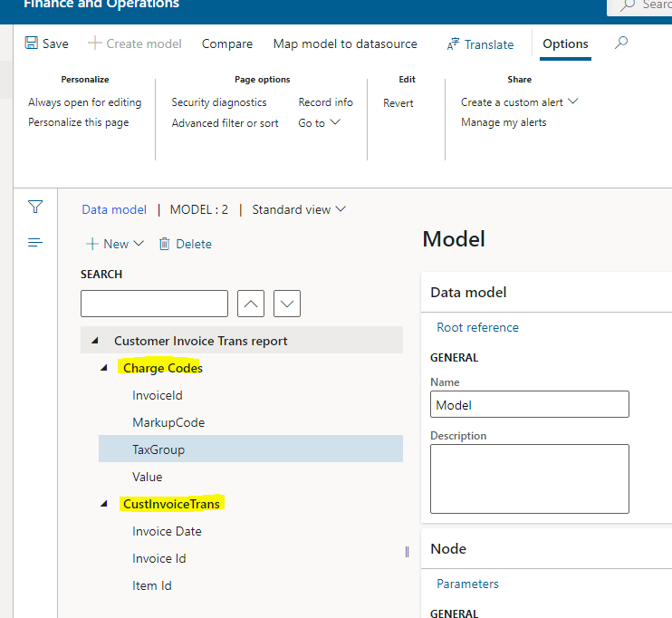Open the Standard view dropdown

[299, 209]
